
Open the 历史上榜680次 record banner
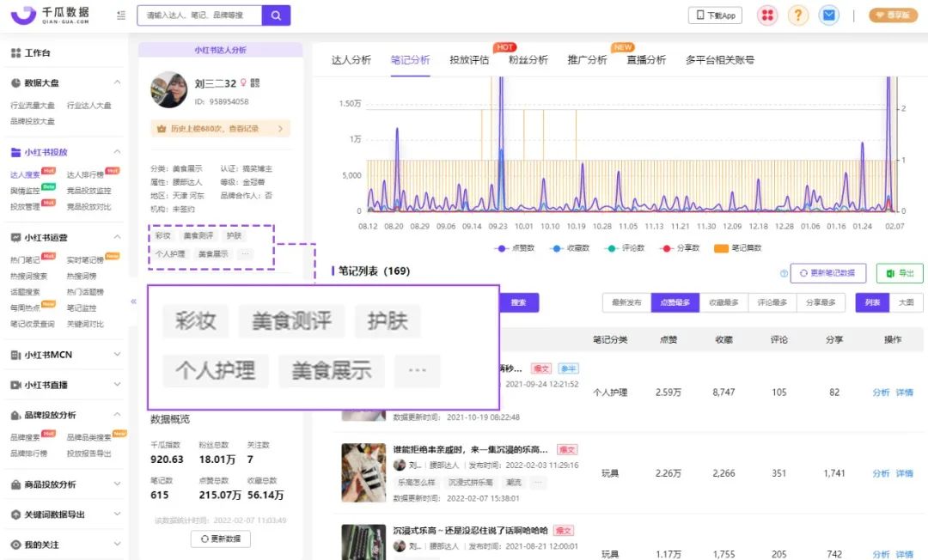click(220, 129)
